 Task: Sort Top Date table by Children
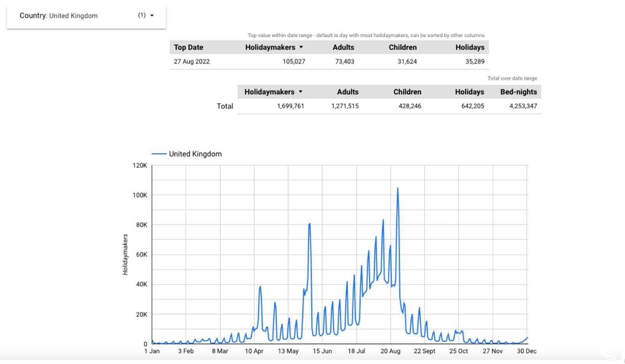403,47
